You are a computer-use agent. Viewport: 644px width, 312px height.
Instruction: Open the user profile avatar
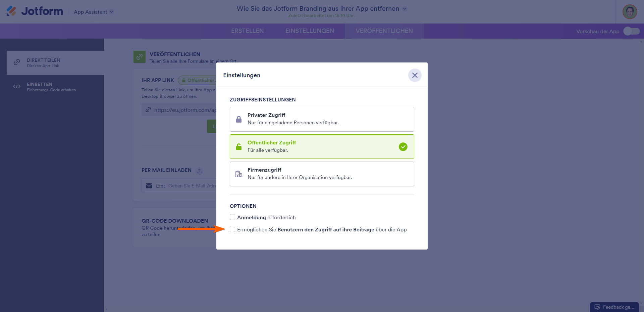click(630, 12)
